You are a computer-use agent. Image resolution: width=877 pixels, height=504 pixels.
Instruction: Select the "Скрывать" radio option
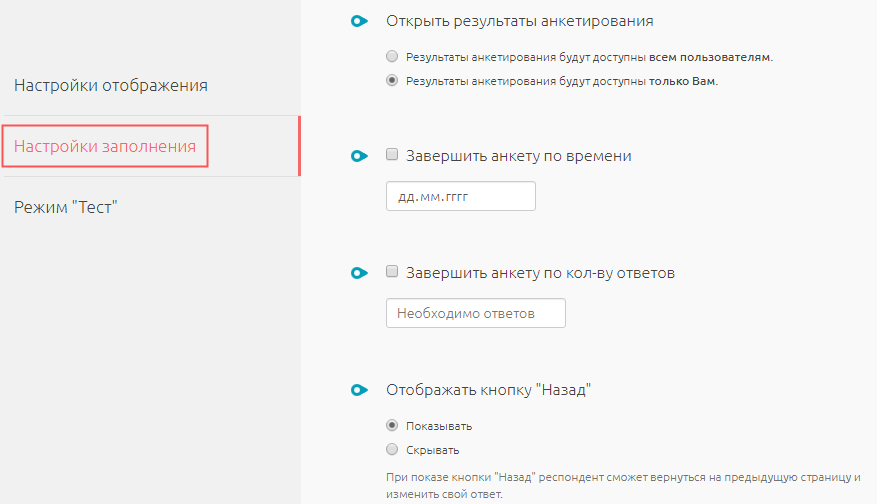click(x=392, y=450)
